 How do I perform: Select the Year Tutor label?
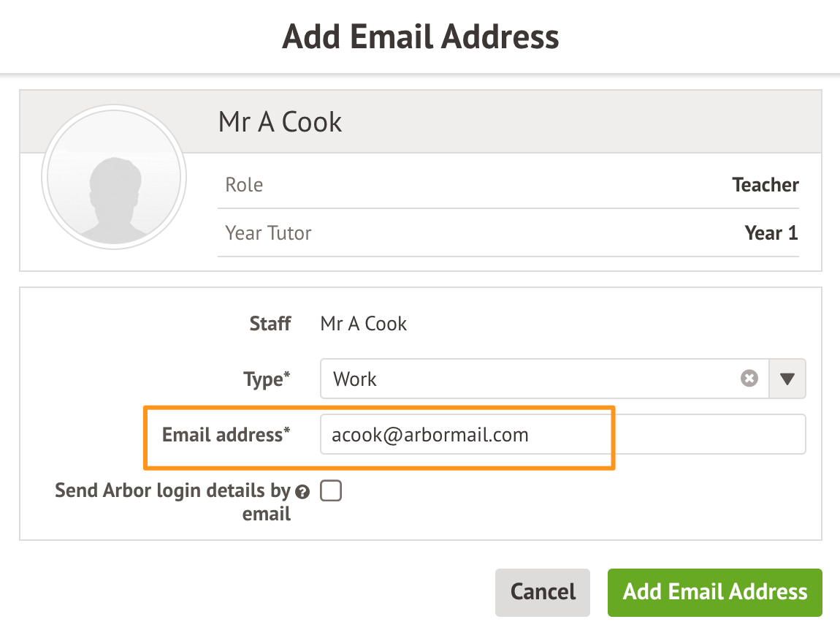[268, 233]
